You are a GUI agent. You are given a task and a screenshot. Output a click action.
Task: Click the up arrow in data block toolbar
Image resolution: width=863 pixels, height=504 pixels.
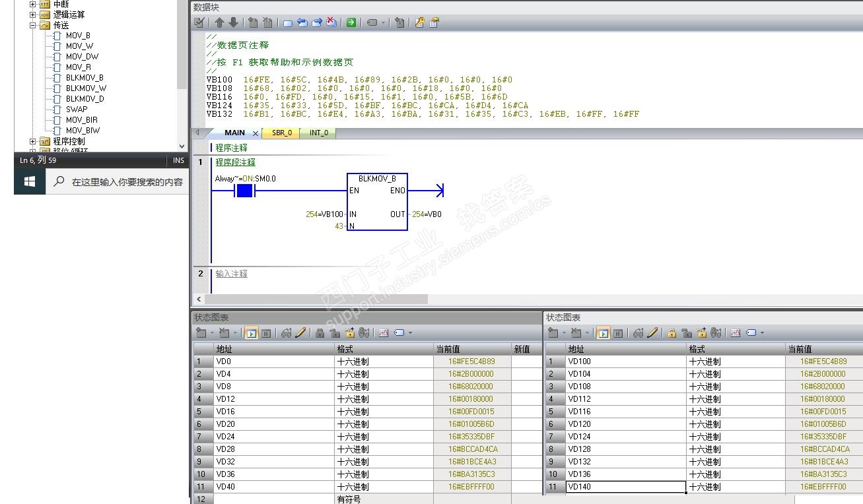tap(220, 22)
